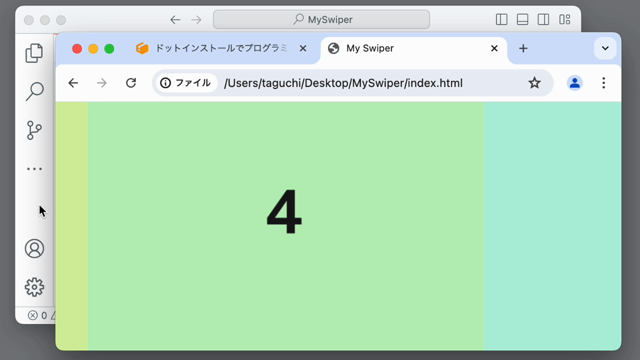This screenshot has height=360, width=640.
Task: Open Explorer in VS Code activity bar
Action: [34, 53]
